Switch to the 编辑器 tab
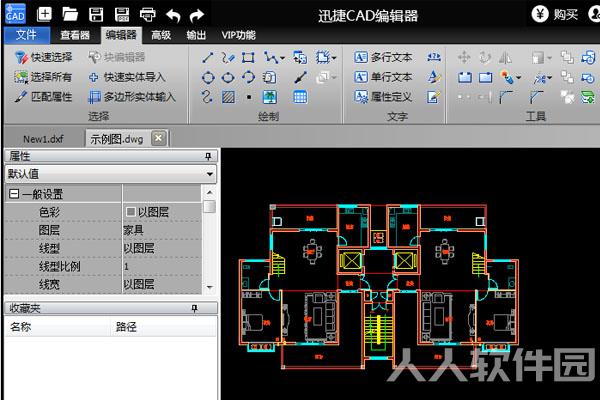 coord(121,35)
